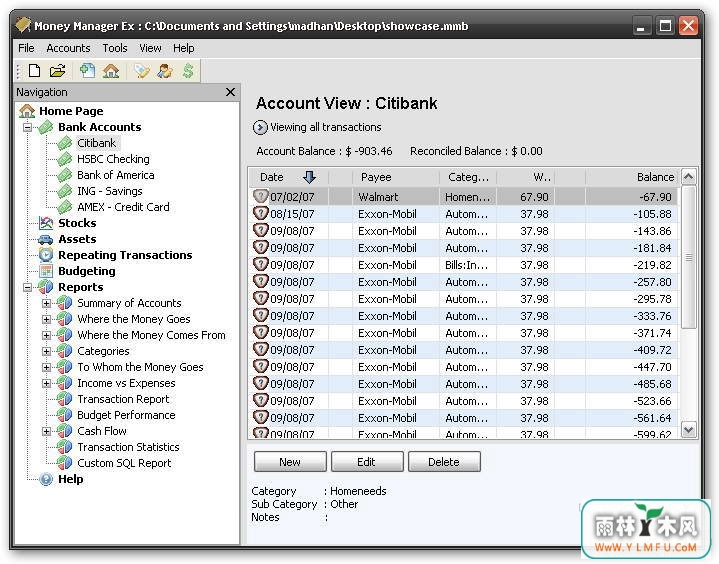Screen dimensions: 719x564
Task: Expand the Cash Flow report node
Action: (46, 431)
